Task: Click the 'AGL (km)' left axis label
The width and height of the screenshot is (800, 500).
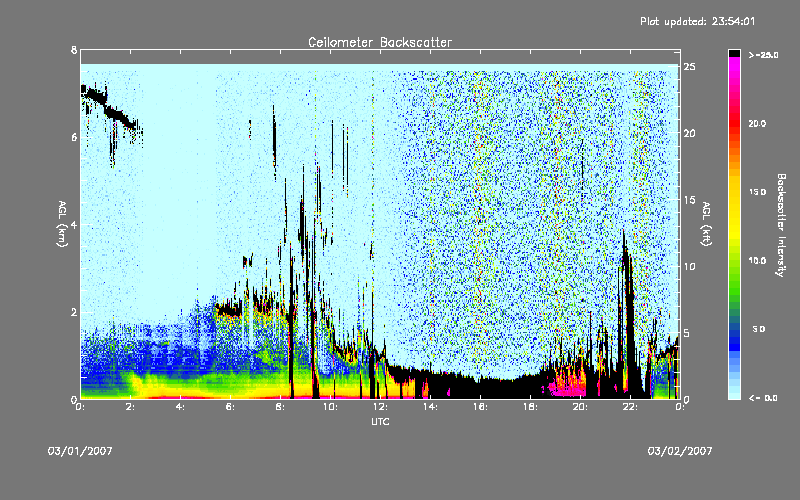Action: tap(63, 224)
